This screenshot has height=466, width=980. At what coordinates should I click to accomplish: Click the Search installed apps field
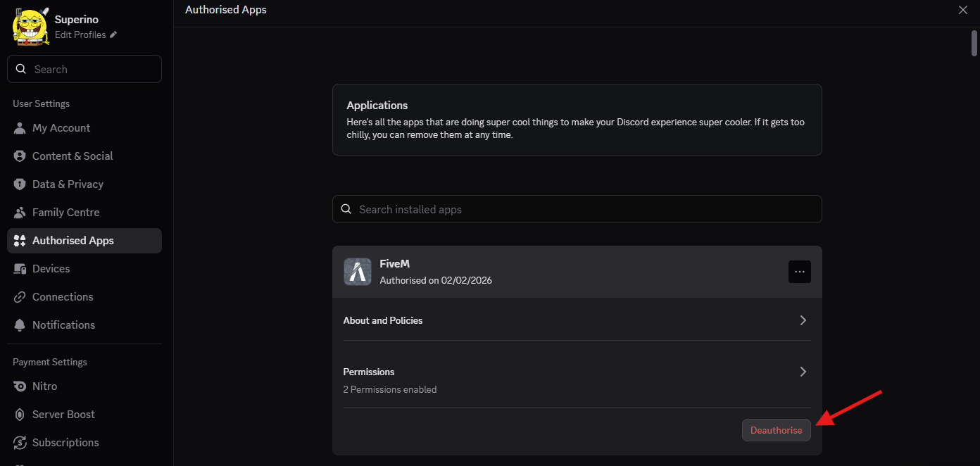pos(577,210)
